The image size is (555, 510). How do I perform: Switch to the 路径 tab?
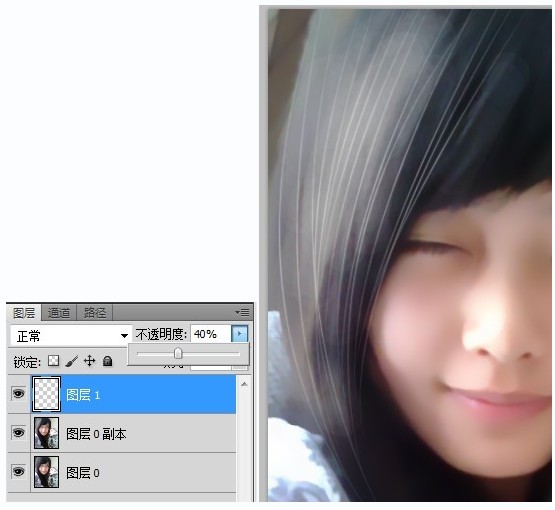pos(95,313)
